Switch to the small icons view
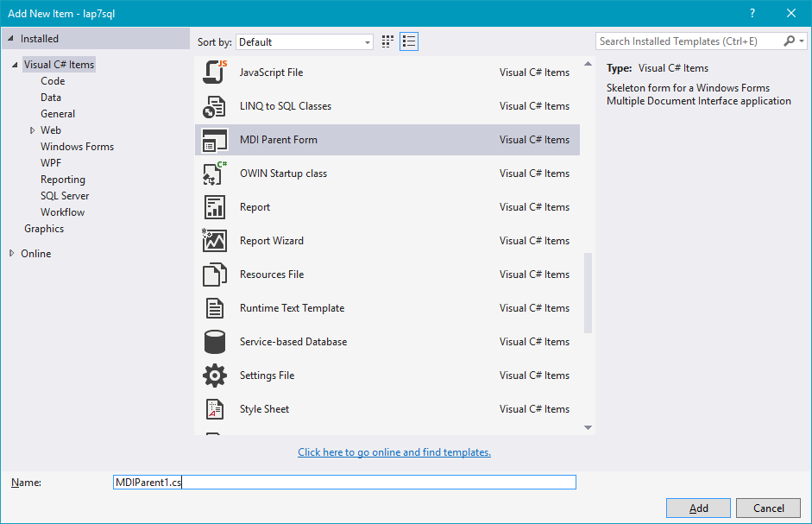Viewport: 812px width, 524px height. [x=387, y=41]
